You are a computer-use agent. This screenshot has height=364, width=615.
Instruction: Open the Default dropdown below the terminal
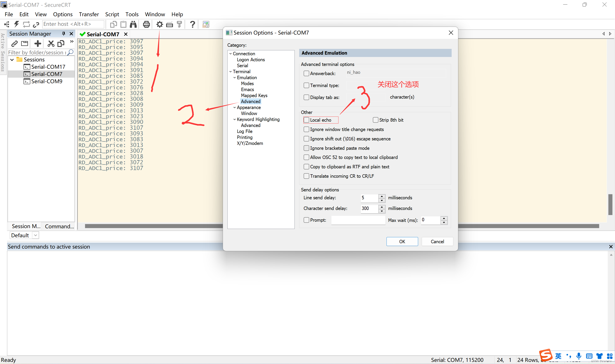point(36,235)
